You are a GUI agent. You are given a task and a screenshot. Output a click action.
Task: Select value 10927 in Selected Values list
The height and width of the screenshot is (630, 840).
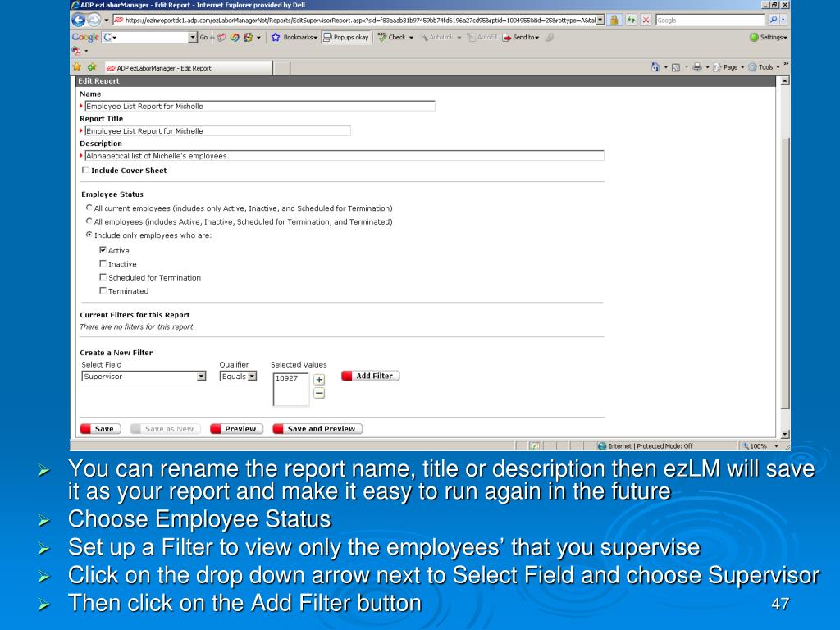click(286, 378)
